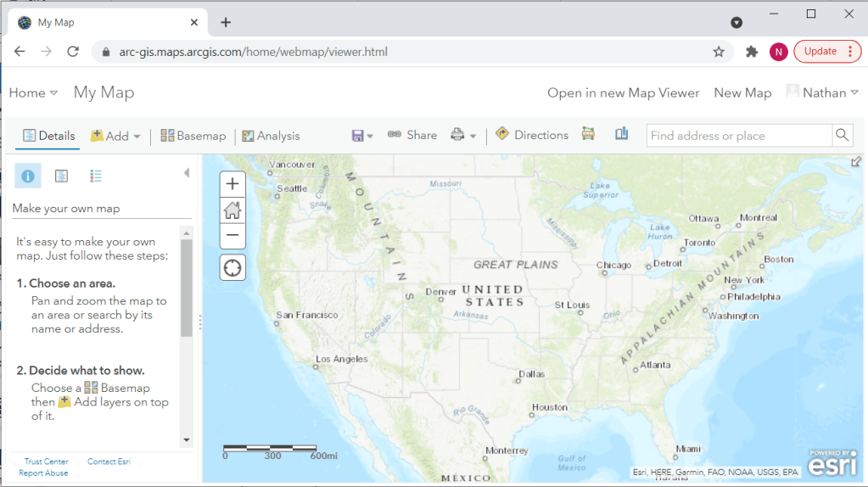The image size is (868, 487).
Task: Open the Home navigation menu
Action: (33, 93)
